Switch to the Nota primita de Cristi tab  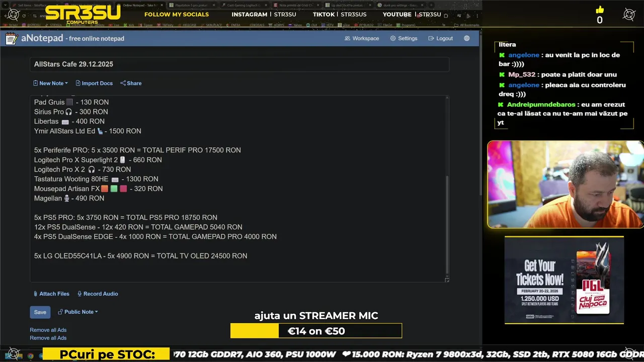(295, 5)
